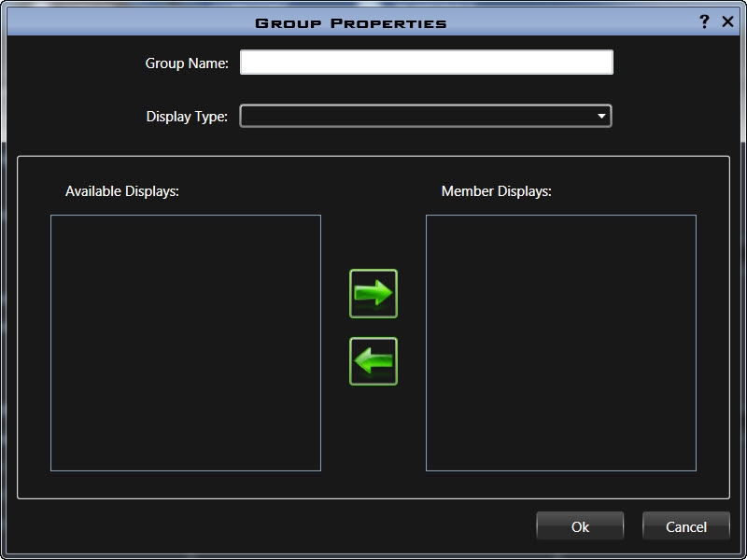This screenshot has height=560, width=747.
Task: Click inside the Member Displays list box
Action: click(560, 343)
